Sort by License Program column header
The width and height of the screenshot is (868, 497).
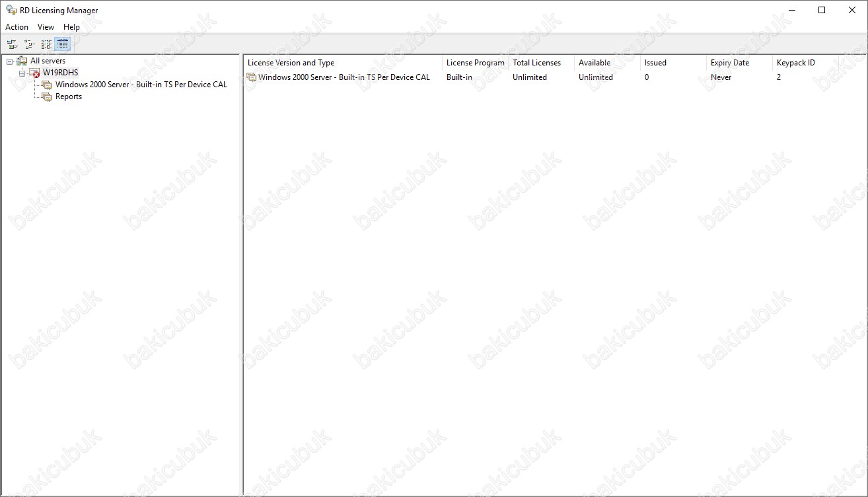pyautogui.click(x=475, y=63)
